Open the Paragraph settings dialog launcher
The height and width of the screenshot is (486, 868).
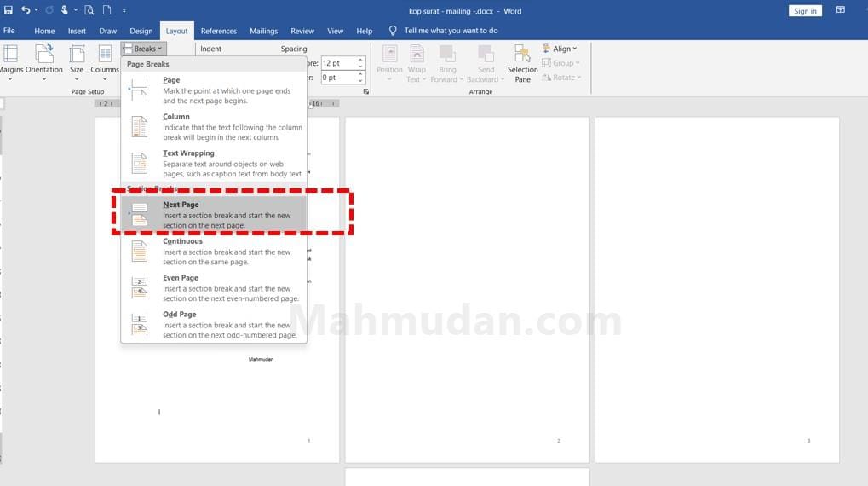click(x=366, y=91)
